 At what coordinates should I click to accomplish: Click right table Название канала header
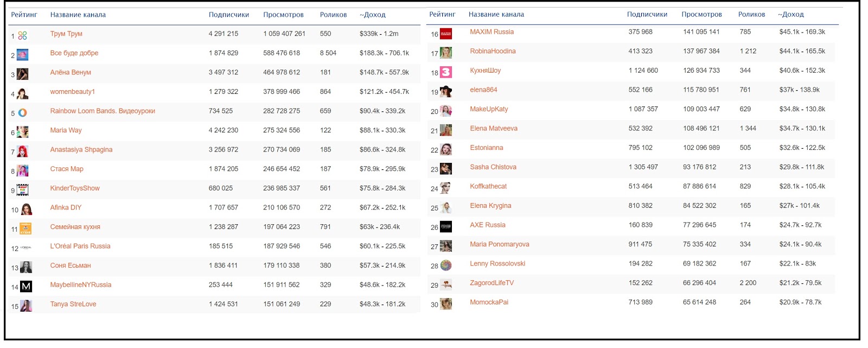(x=496, y=14)
